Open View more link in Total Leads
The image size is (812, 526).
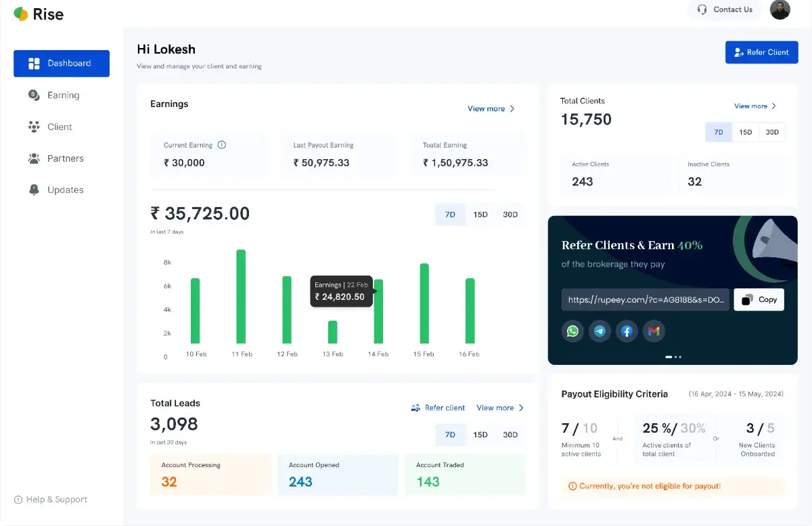coord(501,408)
